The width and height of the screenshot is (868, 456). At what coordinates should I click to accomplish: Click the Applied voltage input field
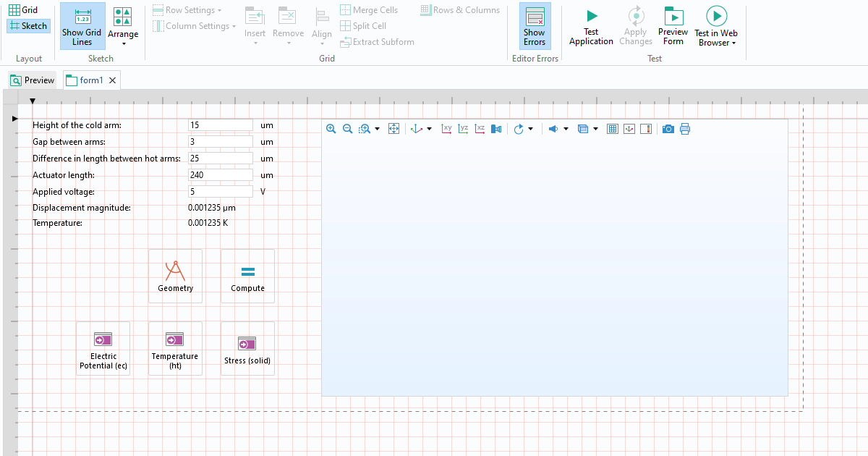221,191
